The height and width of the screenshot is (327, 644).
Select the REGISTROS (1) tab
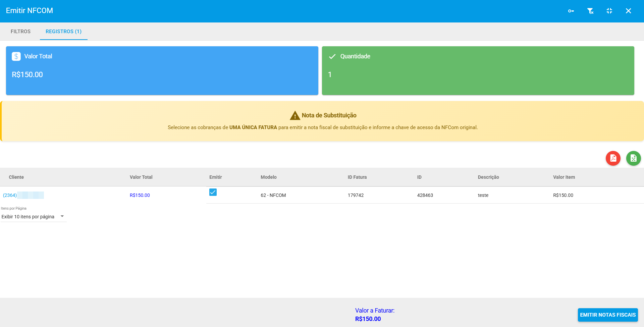64,32
